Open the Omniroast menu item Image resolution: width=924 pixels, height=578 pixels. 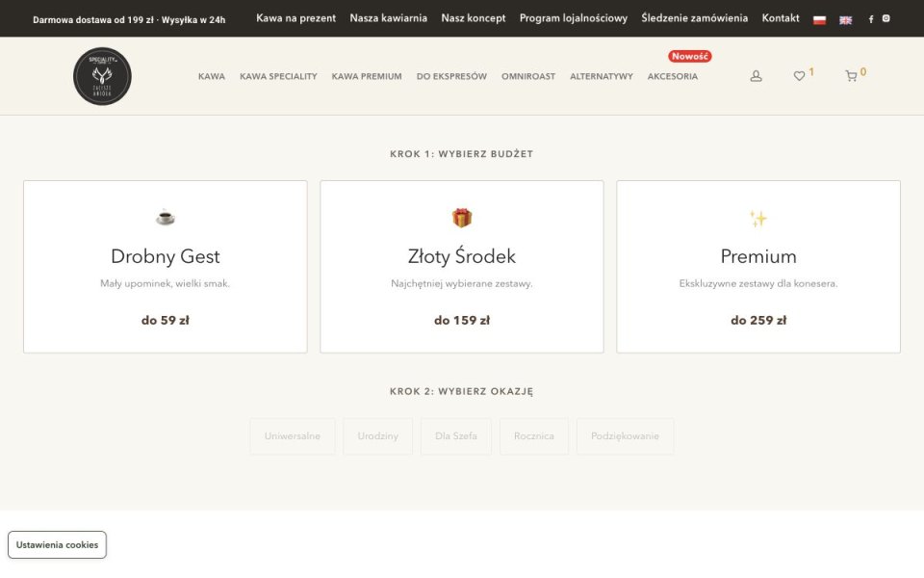[x=528, y=76]
